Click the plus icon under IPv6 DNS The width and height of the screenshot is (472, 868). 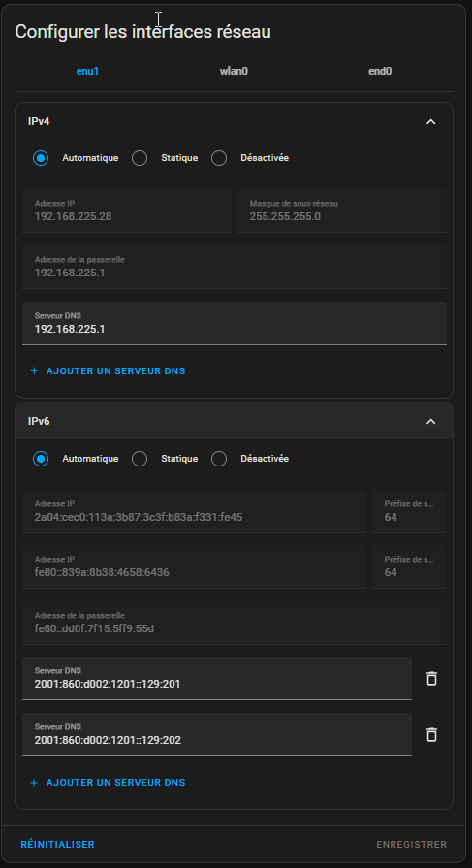[x=34, y=783]
